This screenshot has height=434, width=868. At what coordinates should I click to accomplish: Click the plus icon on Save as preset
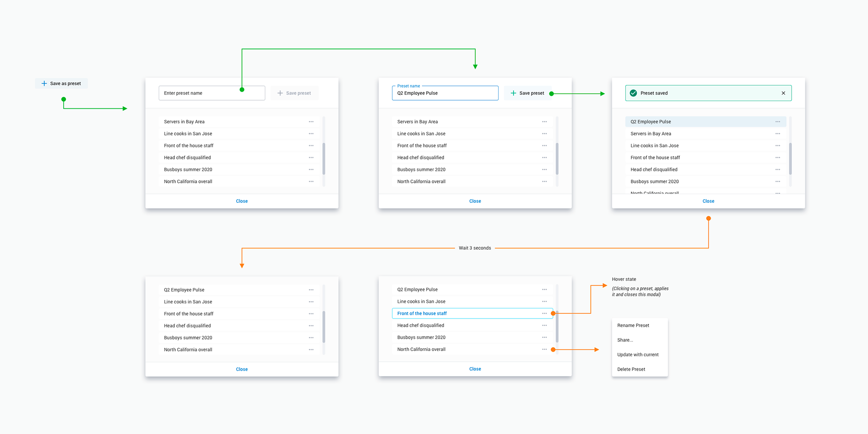[x=44, y=84]
